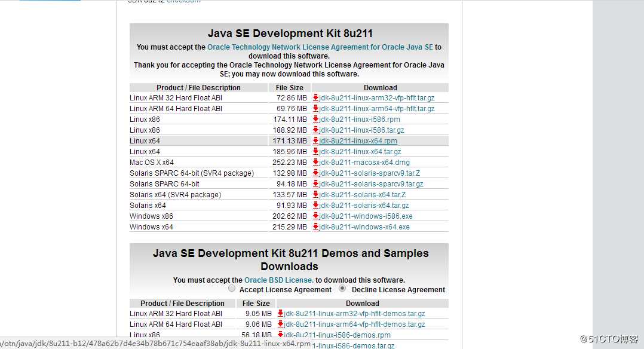Click red arrow icon beside jdk-8u211-windows-i586.exe
The height and width of the screenshot is (349, 644).
315,216
